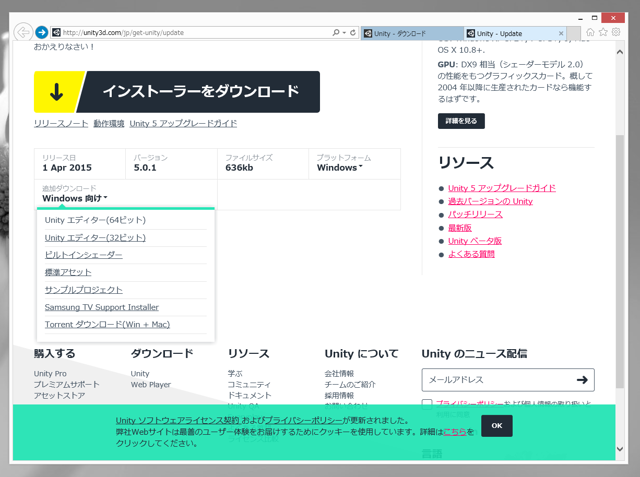Open コミュニティ footer link
Screen dimensions: 640x477
click(249, 385)
